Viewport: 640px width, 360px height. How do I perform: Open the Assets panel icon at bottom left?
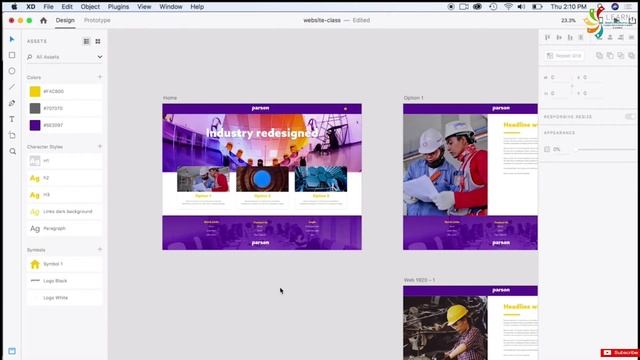pyautogui.click(x=12, y=351)
